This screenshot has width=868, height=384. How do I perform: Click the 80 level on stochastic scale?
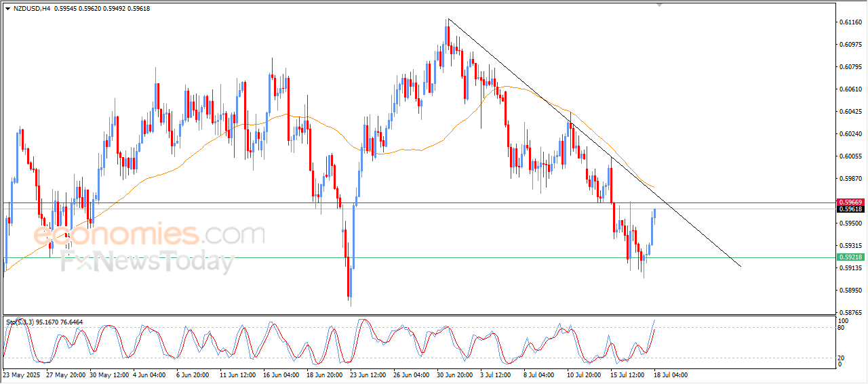842,328
